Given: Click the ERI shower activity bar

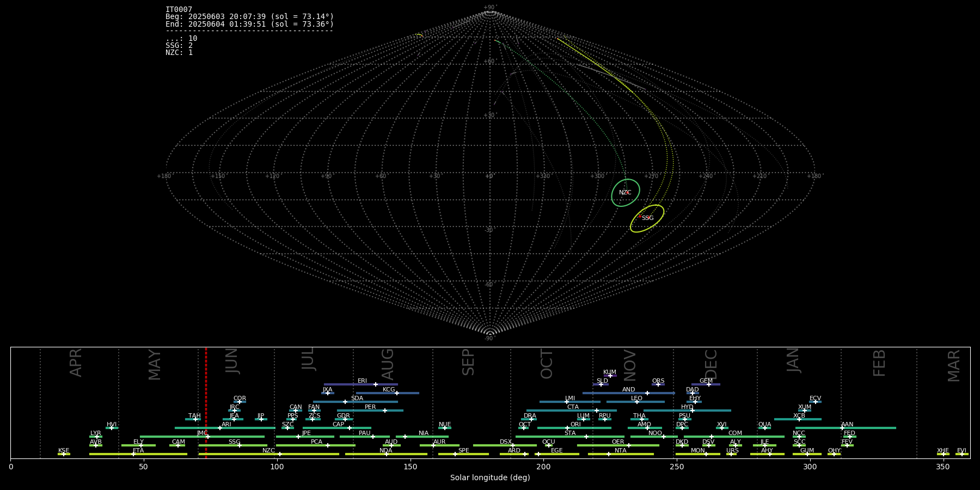Looking at the screenshot, I should [348, 384].
